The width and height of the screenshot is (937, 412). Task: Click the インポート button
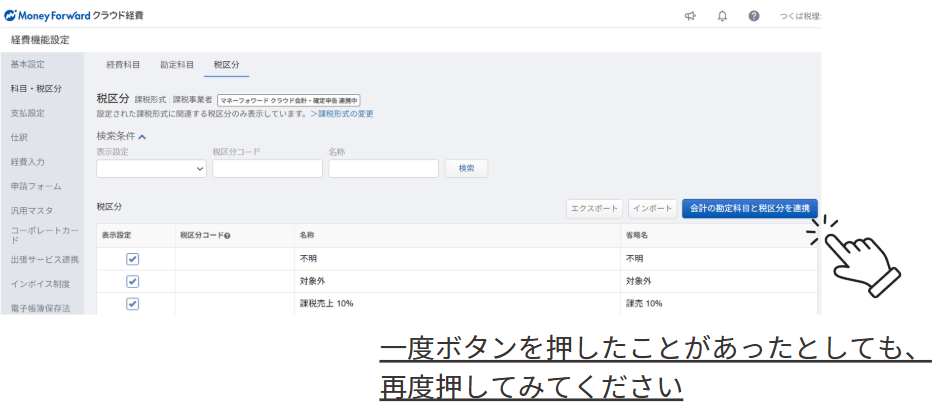pyautogui.click(x=653, y=209)
